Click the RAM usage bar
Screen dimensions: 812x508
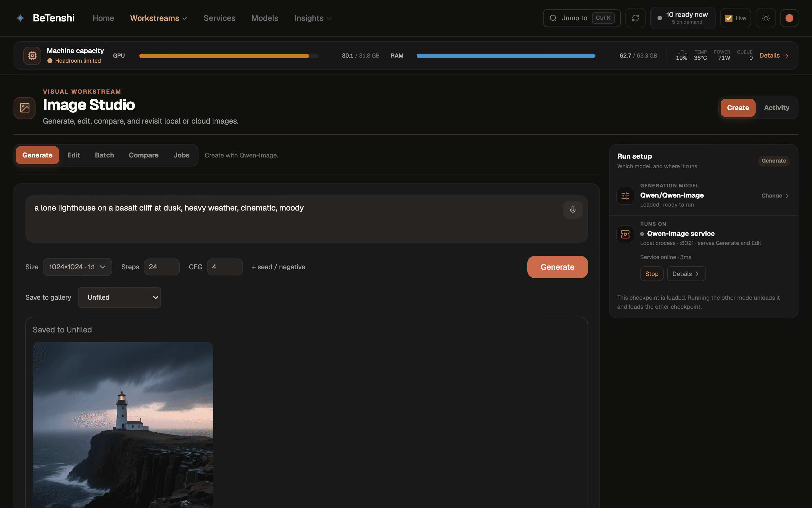click(x=506, y=56)
